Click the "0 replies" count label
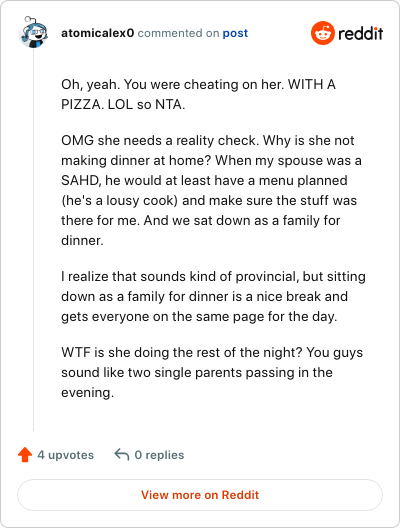The height and width of the screenshot is (528, 400). tap(159, 455)
